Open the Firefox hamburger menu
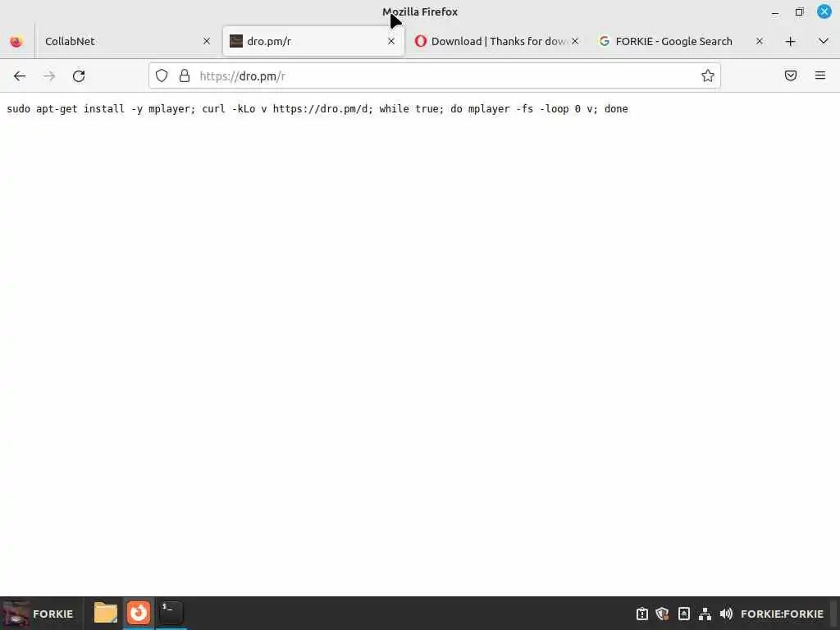Viewport: 840px width, 630px height. pos(820,75)
